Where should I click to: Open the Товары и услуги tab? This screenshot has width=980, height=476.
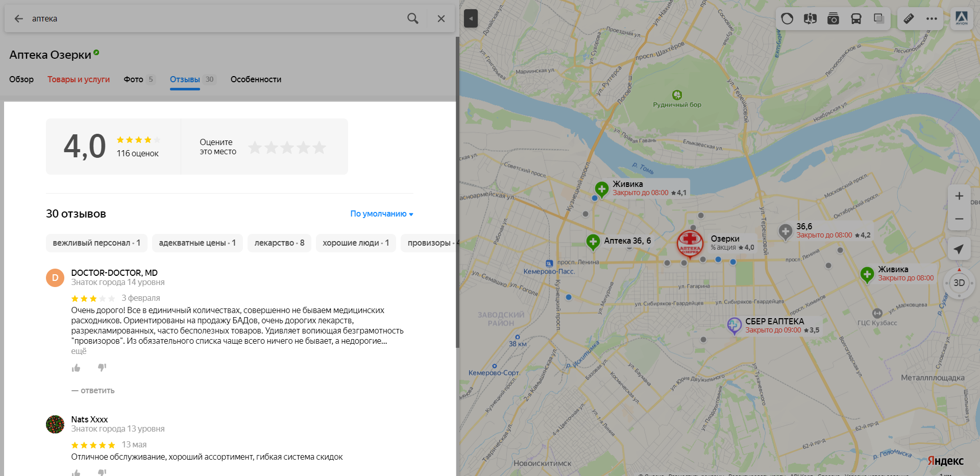79,79
